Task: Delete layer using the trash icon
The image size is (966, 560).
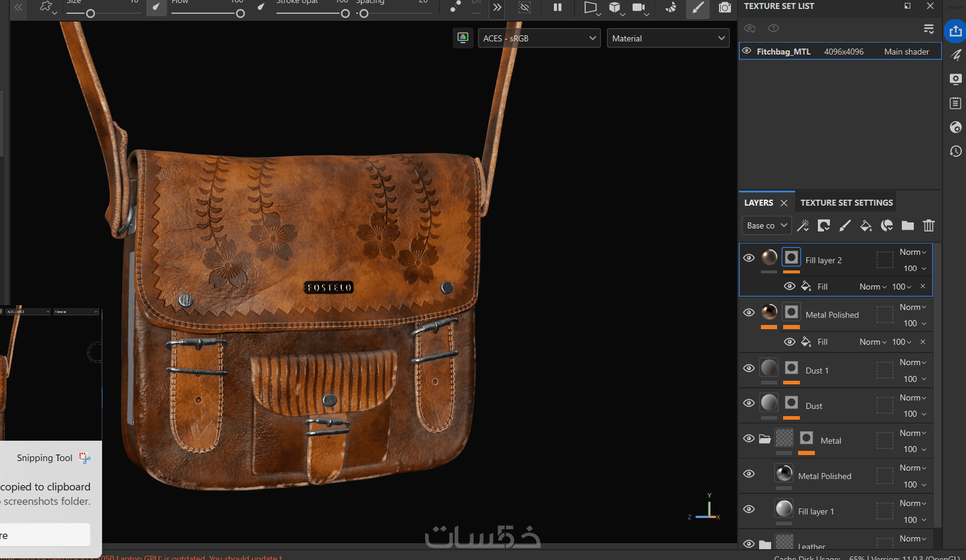Action: pyautogui.click(x=929, y=225)
